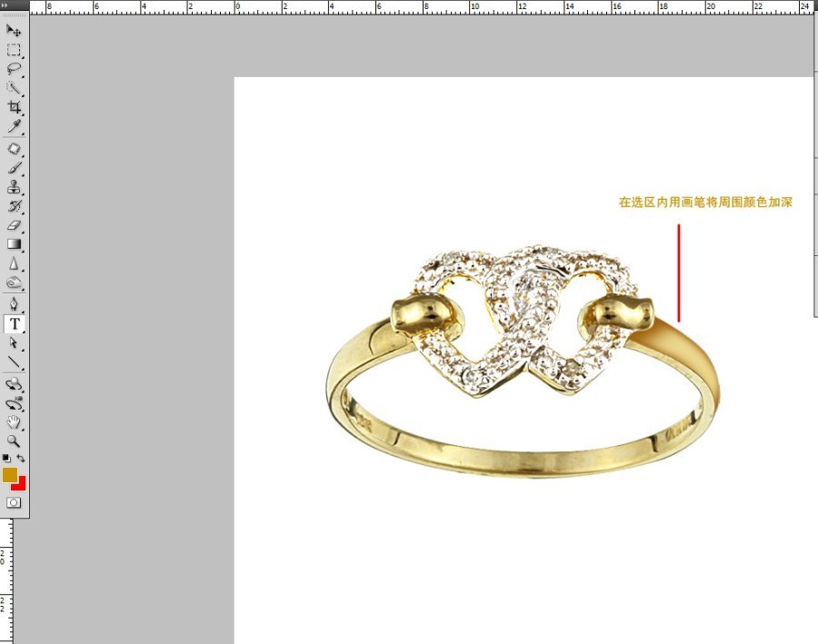Select the Move tool
This screenshot has height=644, width=818.
coord(14,31)
